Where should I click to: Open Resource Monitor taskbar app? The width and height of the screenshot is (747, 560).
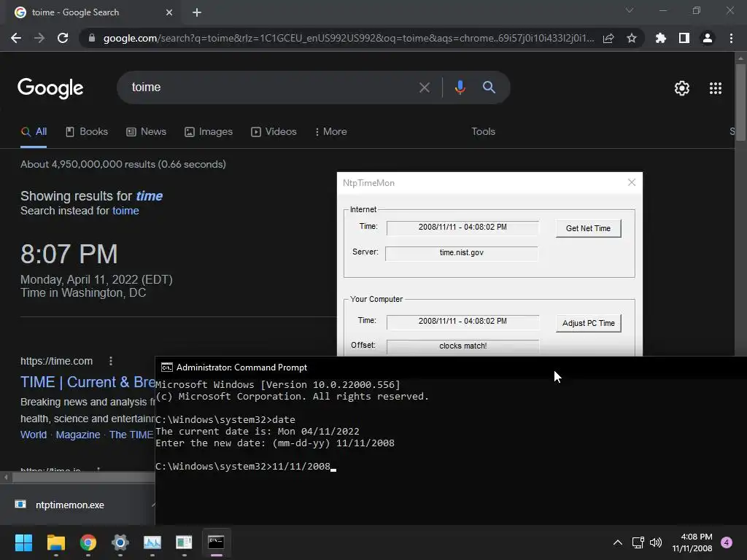pyautogui.click(x=152, y=542)
